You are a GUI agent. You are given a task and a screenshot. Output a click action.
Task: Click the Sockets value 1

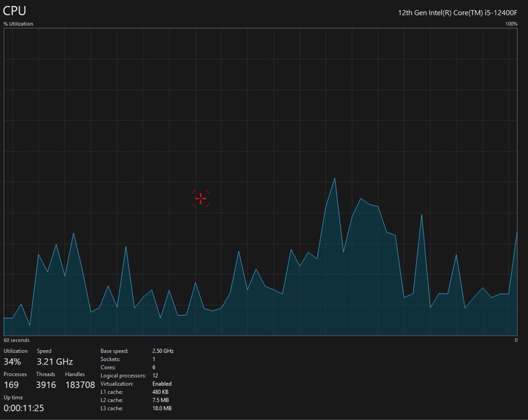(154, 359)
